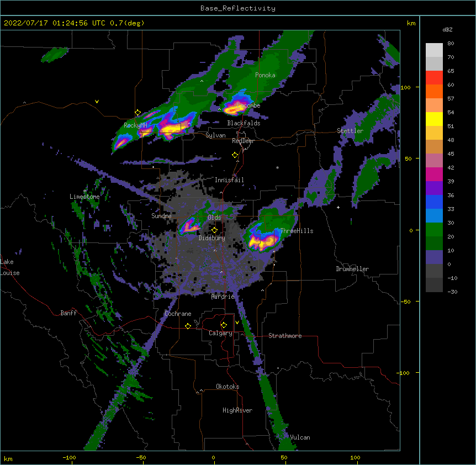This screenshot has height=465, width=476.
Task: Click the white plus marker east of ThreeHills
Action: (x=338, y=207)
